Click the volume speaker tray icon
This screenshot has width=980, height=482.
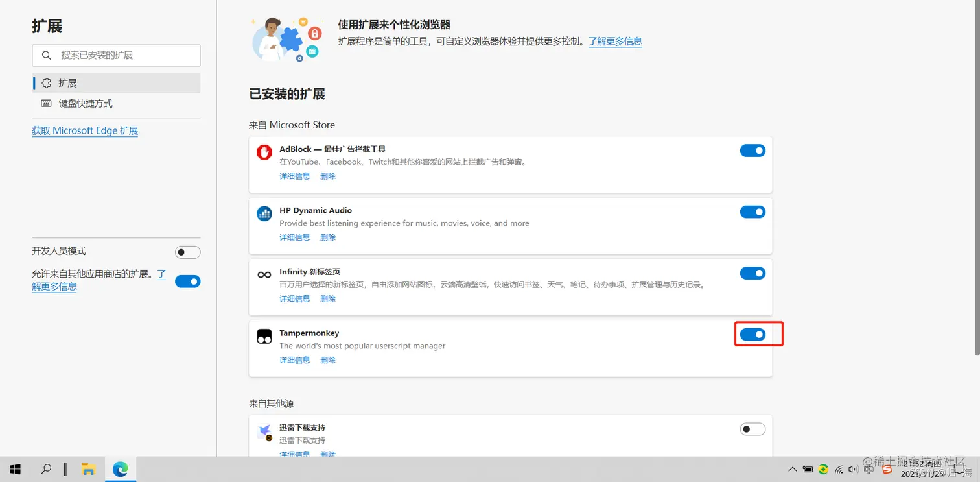(853, 469)
